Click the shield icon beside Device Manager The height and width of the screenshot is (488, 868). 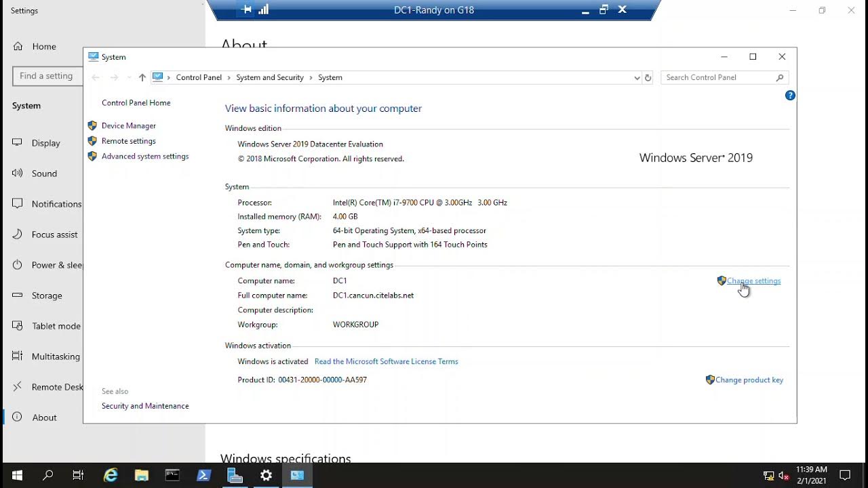coord(92,125)
